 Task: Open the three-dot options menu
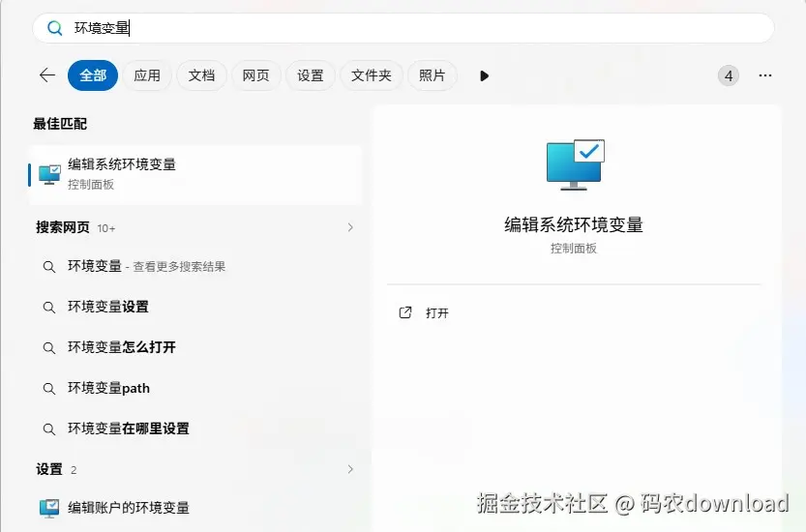click(x=764, y=75)
